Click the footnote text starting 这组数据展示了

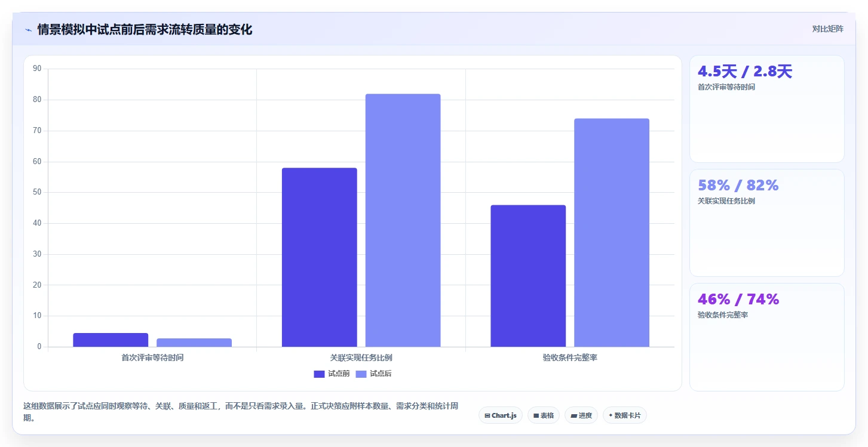(241, 412)
